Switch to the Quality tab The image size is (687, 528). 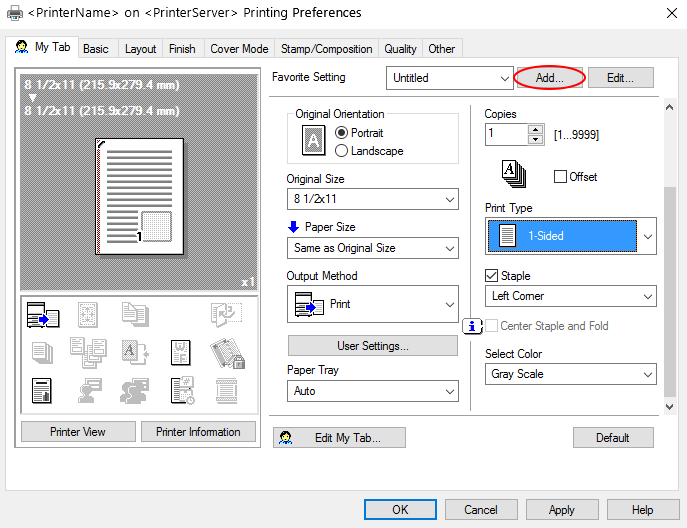pyautogui.click(x=400, y=49)
